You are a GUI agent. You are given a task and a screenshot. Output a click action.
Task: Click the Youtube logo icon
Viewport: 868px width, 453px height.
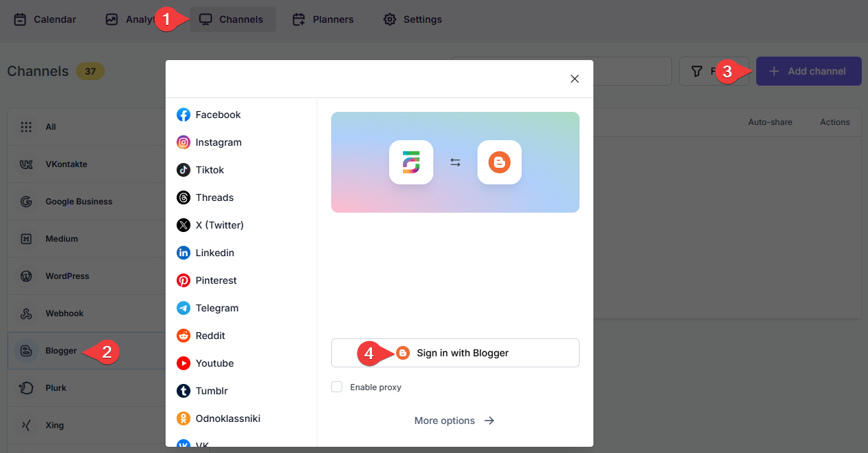click(184, 363)
